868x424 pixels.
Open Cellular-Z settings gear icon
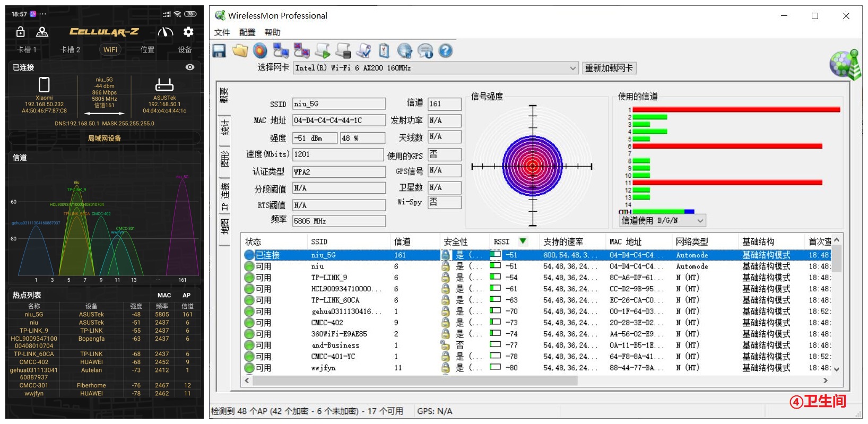point(188,32)
